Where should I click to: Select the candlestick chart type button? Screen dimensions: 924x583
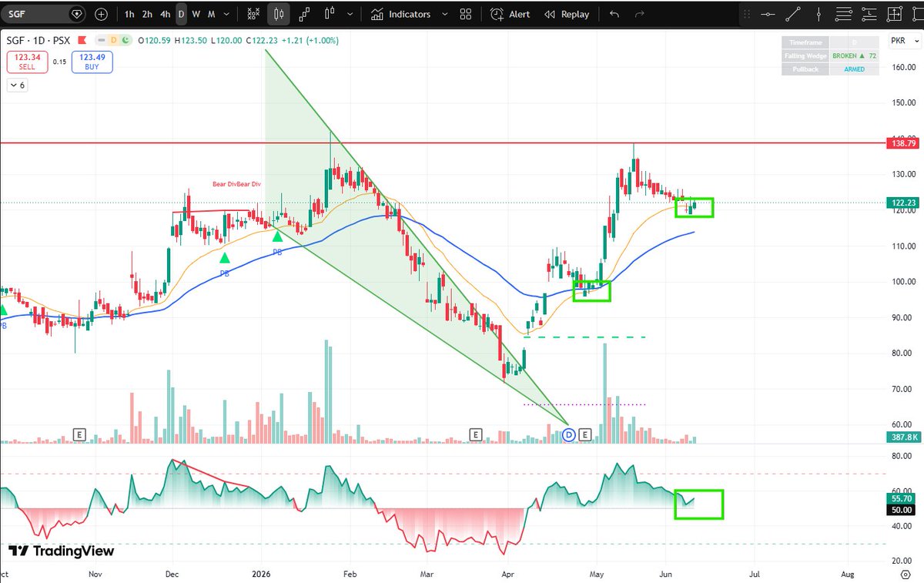point(280,14)
